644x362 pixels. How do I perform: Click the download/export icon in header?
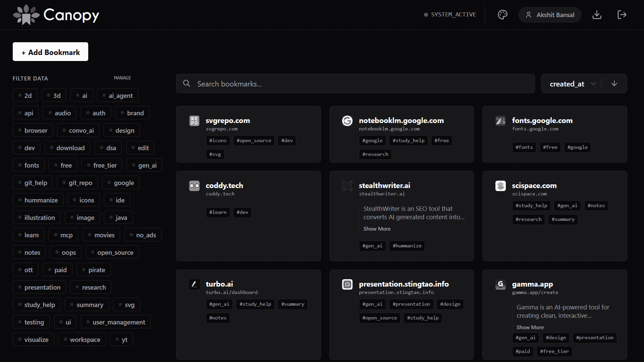[x=597, y=15]
